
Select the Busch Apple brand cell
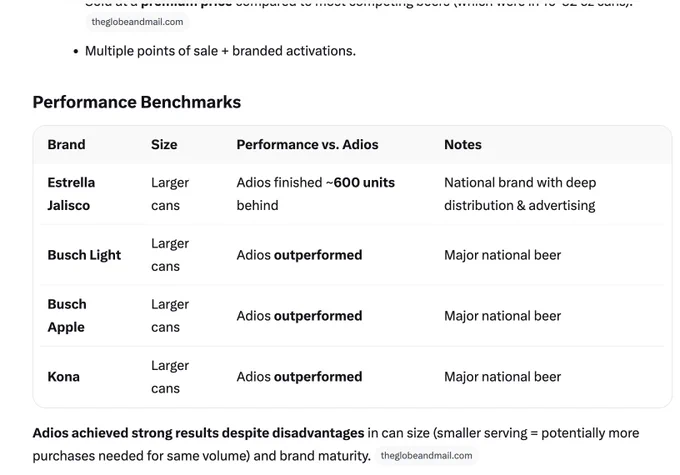pyautogui.click(x=67, y=316)
